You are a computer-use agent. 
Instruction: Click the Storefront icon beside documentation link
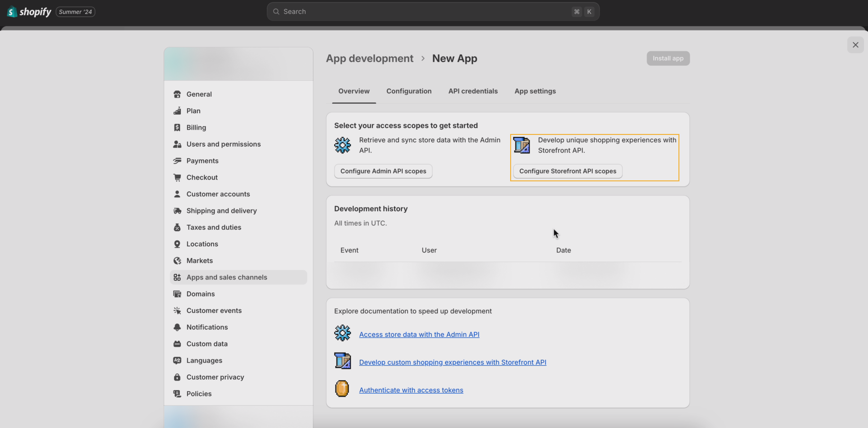(x=342, y=361)
